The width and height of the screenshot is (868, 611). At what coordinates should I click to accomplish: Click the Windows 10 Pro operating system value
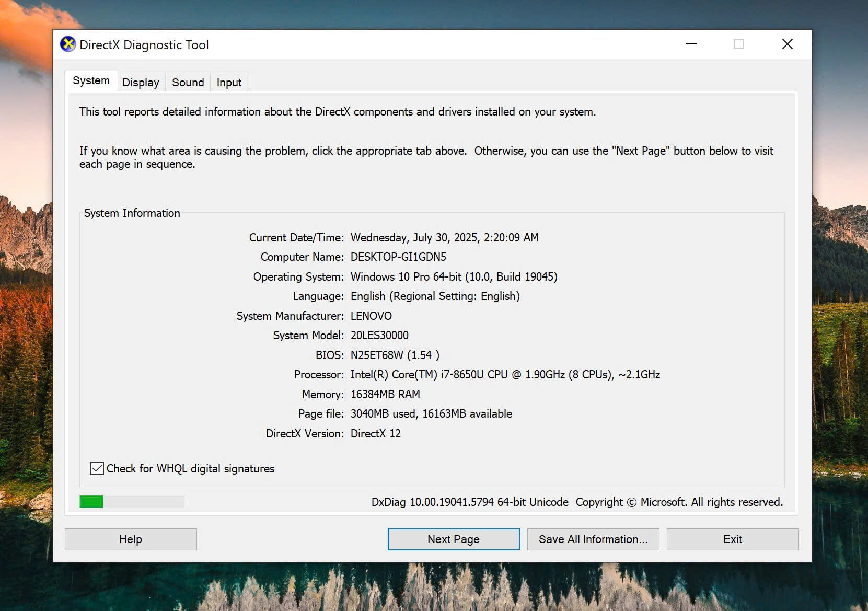pyautogui.click(x=454, y=277)
